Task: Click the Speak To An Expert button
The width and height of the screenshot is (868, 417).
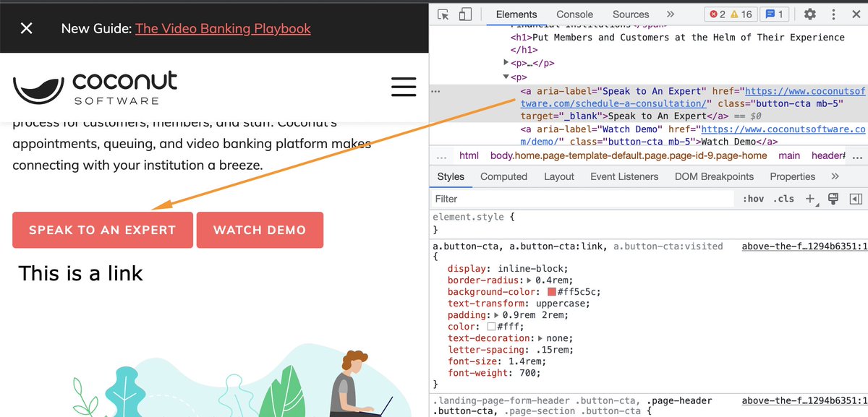Action: coord(103,230)
